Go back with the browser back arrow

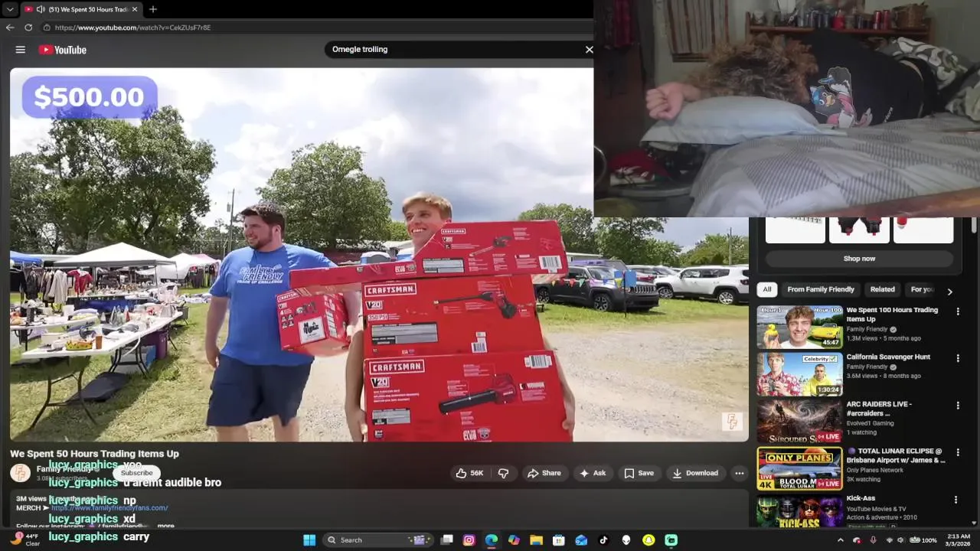coord(10,28)
